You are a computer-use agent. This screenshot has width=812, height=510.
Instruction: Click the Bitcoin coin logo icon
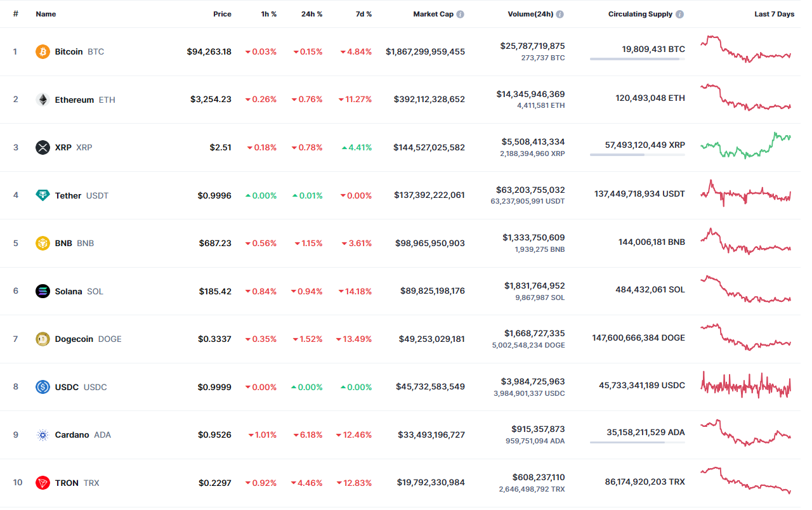[x=43, y=51]
